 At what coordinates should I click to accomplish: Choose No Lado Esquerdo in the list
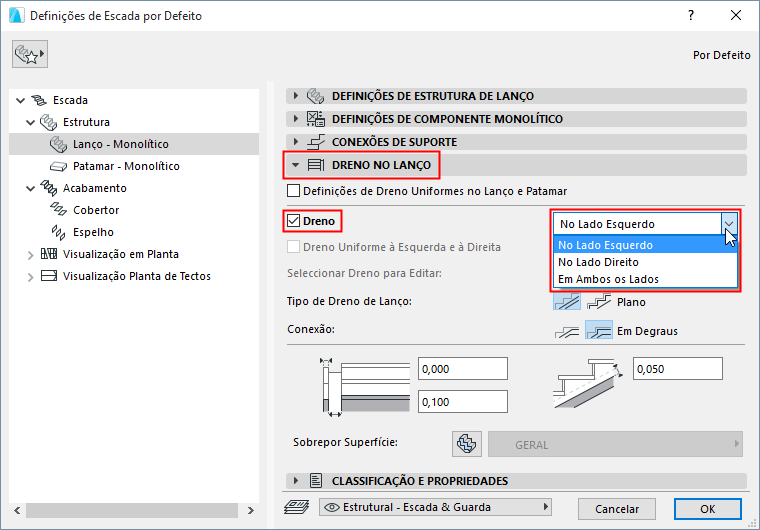[x=645, y=245]
